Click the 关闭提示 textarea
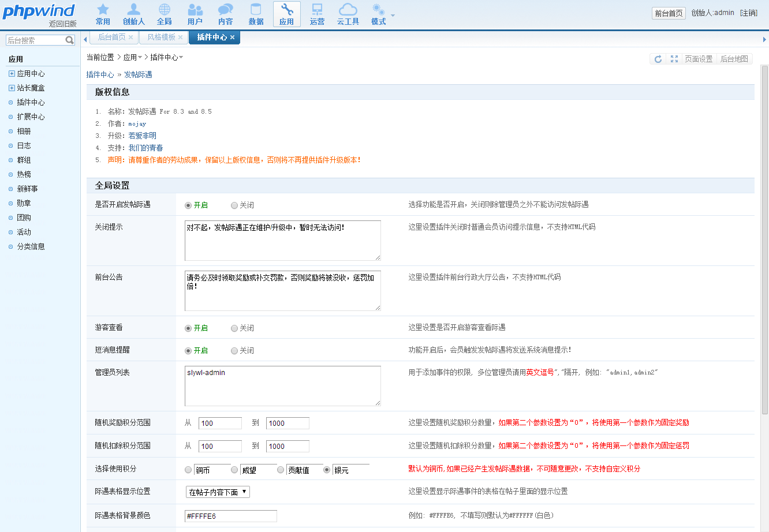Viewport: 769px width, 532px height. [283, 241]
